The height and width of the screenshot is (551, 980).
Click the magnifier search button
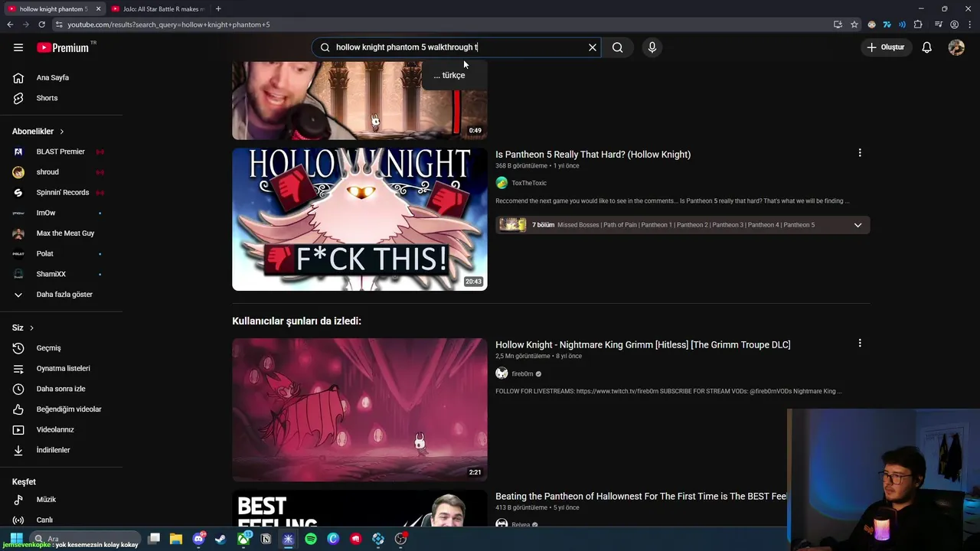(618, 47)
